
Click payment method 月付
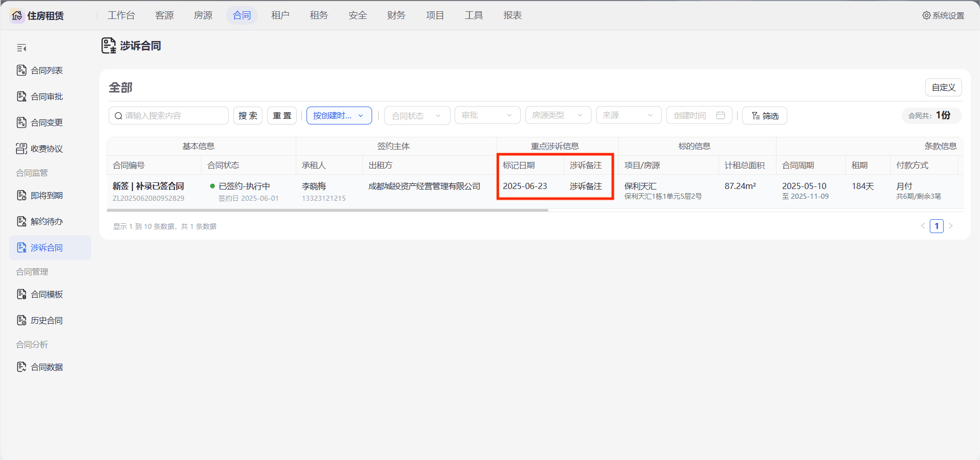click(x=904, y=186)
